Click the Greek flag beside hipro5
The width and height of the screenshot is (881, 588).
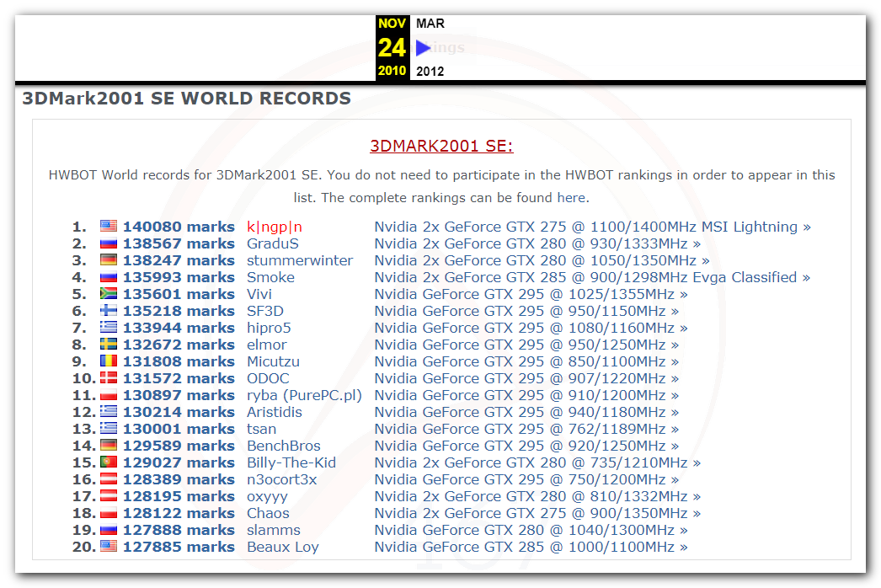point(109,327)
